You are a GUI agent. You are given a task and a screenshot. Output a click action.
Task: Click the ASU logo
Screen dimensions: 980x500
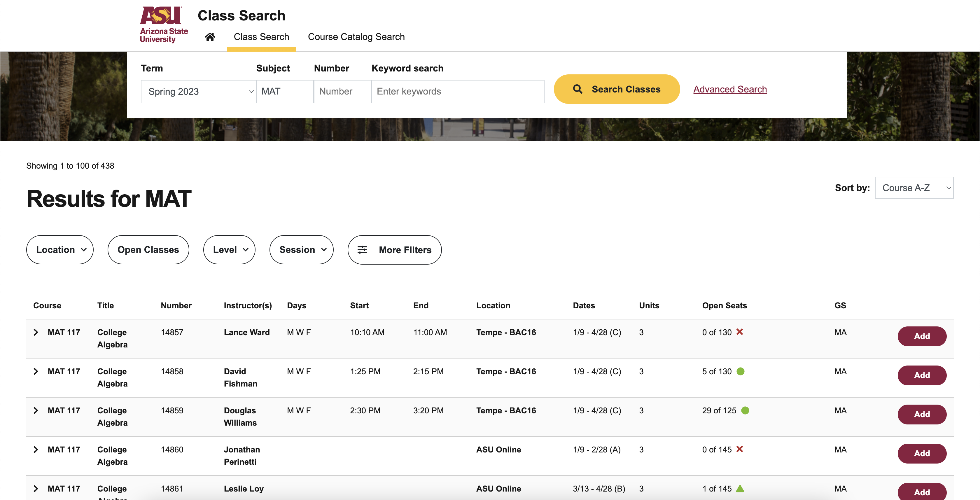164,24
